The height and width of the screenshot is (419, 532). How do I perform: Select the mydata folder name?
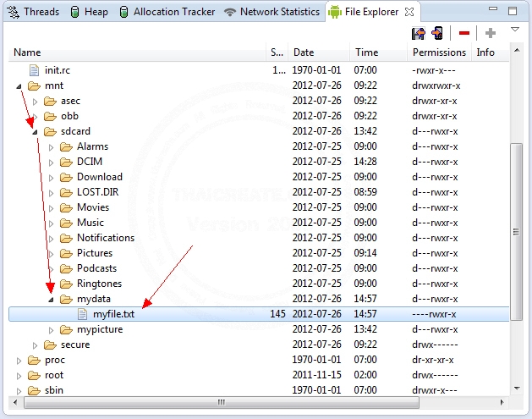(94, 299)
